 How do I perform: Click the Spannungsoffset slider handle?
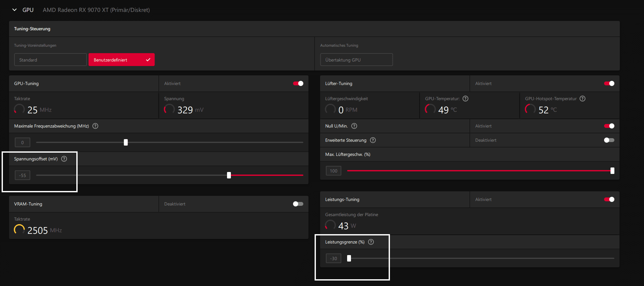tap(229, 175)
